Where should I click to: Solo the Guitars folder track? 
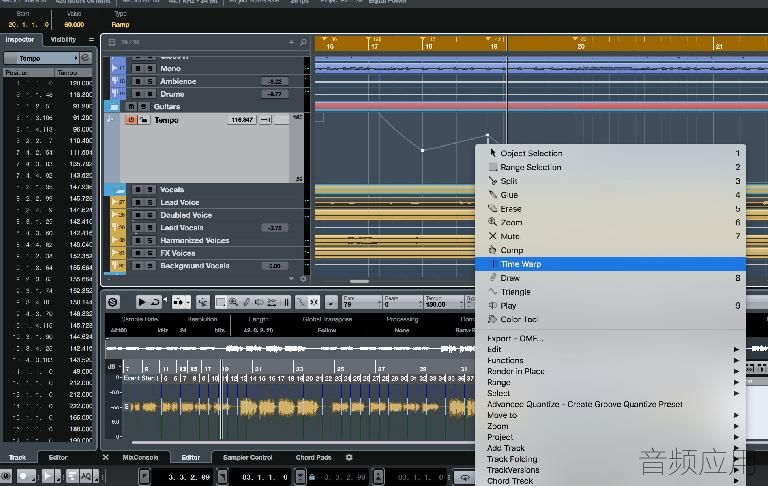[144, 106]
